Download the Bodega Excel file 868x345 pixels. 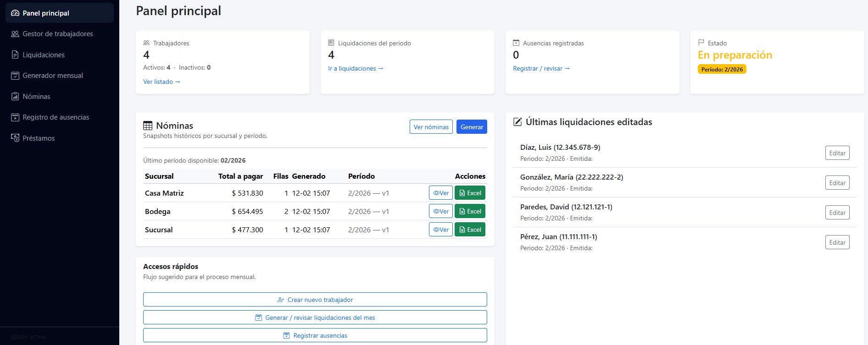470,211
